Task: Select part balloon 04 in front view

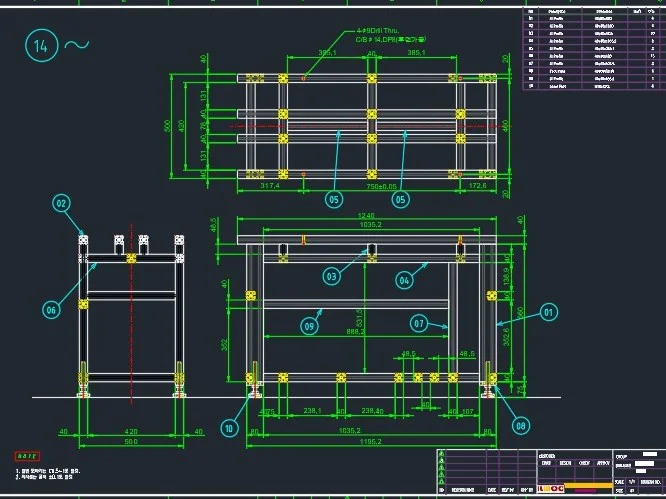Action: (x=404, y=280)
